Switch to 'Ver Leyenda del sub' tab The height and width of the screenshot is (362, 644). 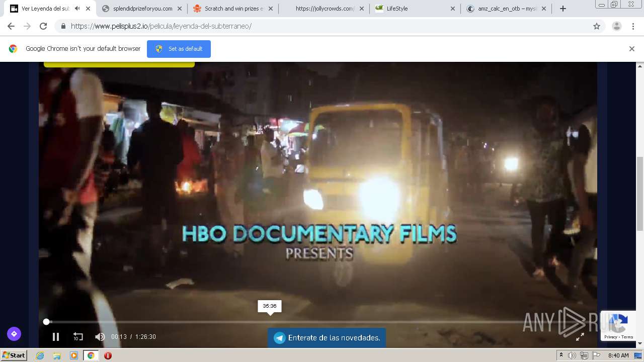coord(45,9)
